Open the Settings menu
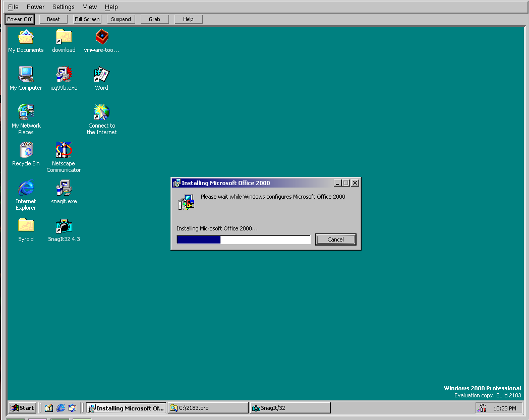 (x=63, y=7)
